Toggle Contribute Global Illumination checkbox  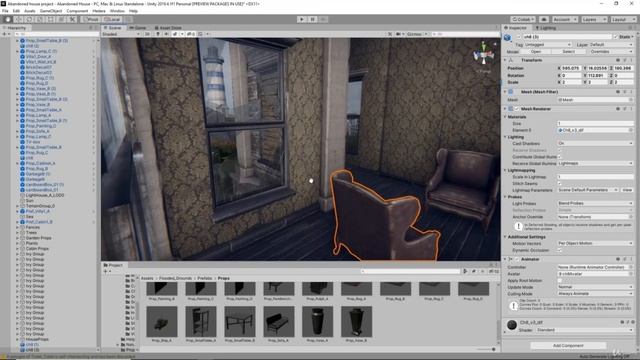click(x=560, y=157)
